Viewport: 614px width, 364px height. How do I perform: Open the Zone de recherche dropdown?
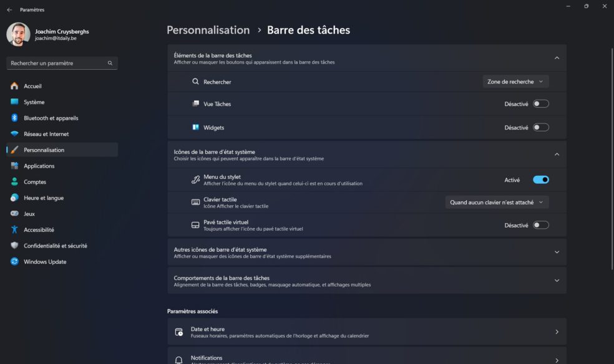click(515, 82)
